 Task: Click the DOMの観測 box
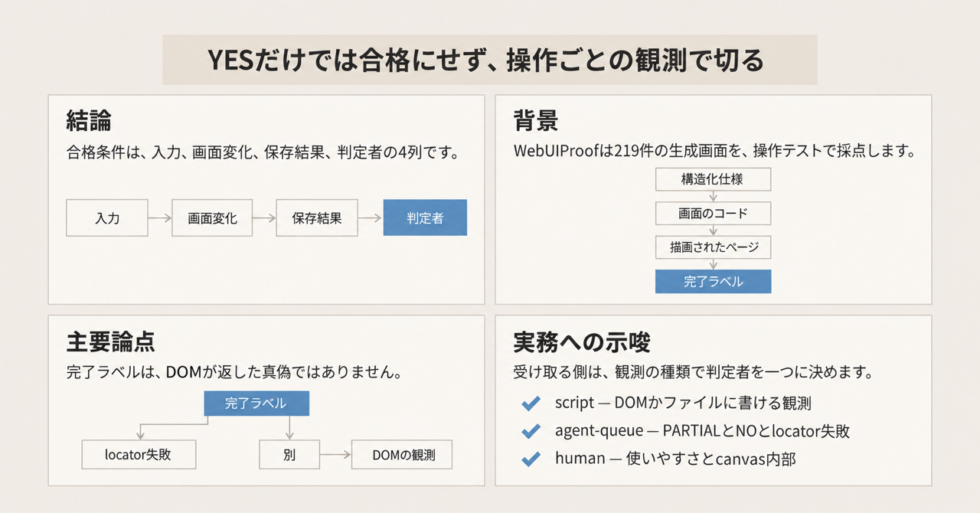click(403, 455)
